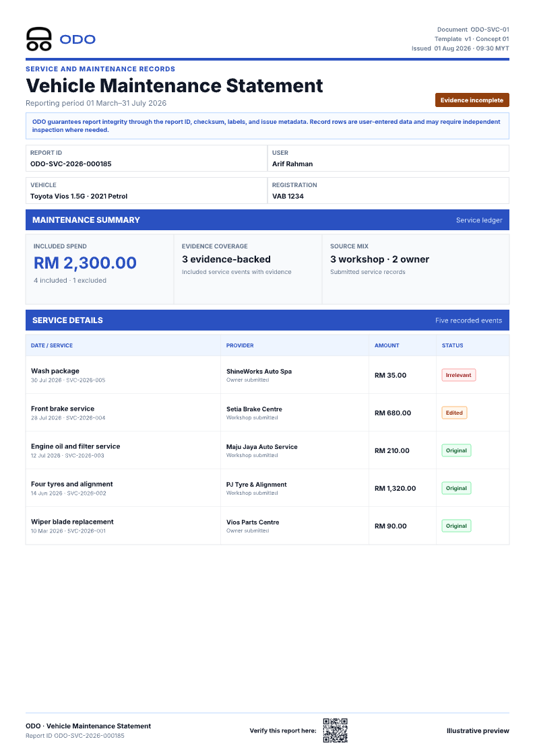Screen dimensions: 535x756
Task: Click the 'Front brake service' entry
Action: coord(63,409)
